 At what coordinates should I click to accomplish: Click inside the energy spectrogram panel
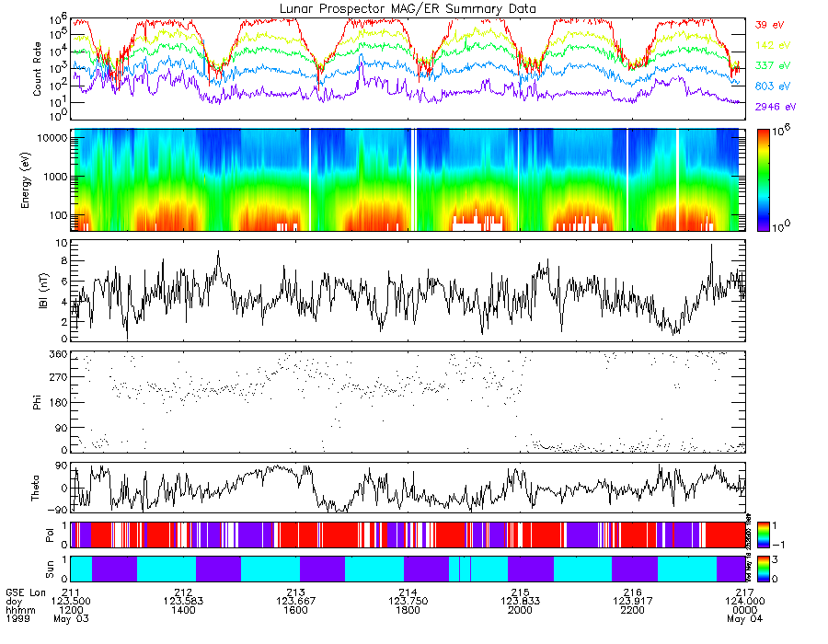(408, 180)
